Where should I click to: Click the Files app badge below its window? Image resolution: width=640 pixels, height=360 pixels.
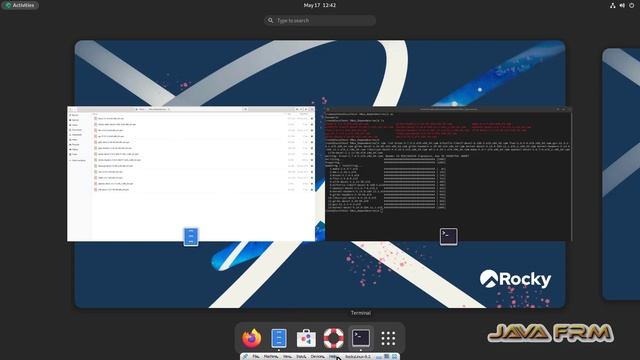(191, 237)
